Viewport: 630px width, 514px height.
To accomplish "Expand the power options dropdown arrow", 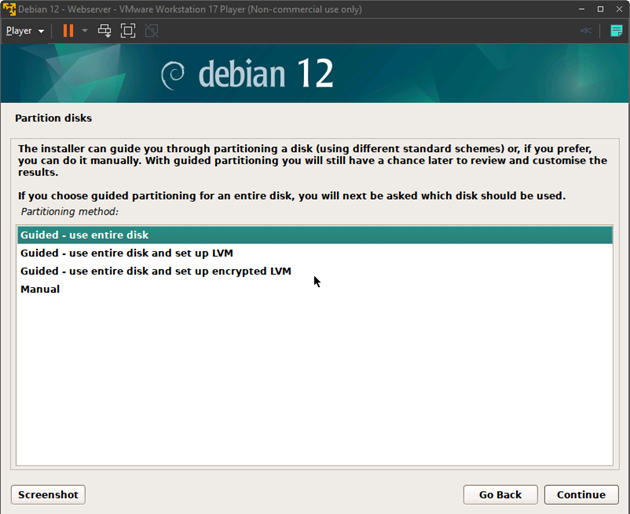I will (85, 31).
